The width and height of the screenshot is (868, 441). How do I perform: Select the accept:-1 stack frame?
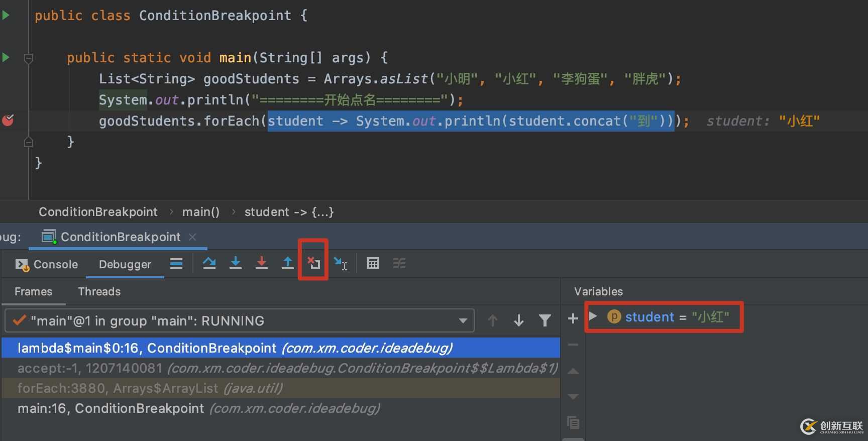pos(281,368)
